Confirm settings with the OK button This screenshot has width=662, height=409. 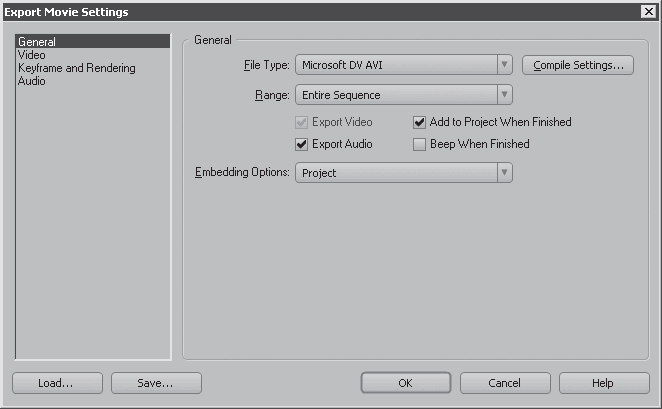[x=406, y=383]
